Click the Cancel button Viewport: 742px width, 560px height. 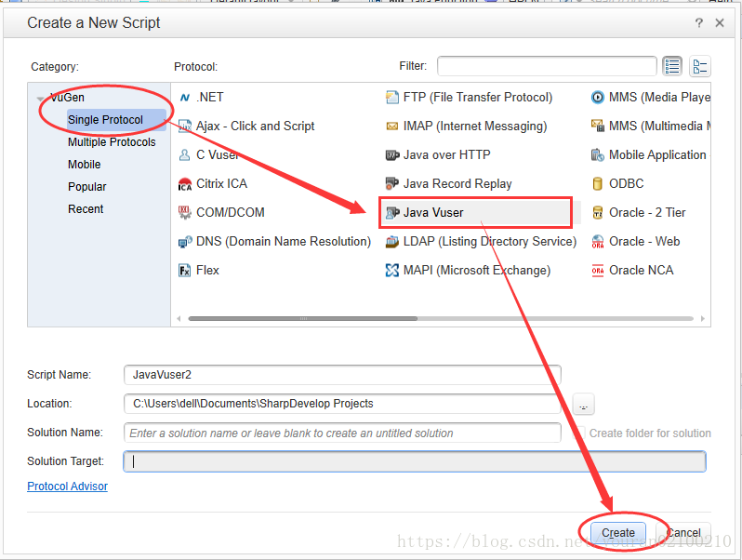(x=683, y=533)
